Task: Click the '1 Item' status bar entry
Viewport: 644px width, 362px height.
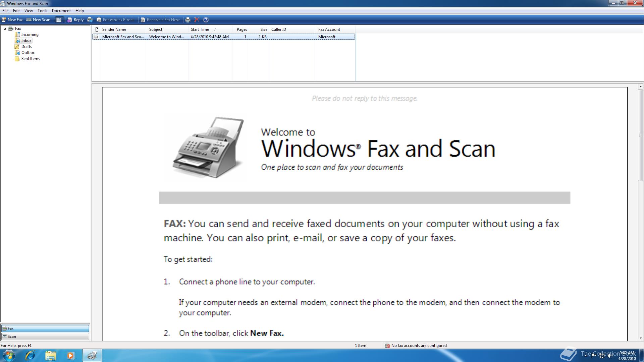Action: pos(361,346)
